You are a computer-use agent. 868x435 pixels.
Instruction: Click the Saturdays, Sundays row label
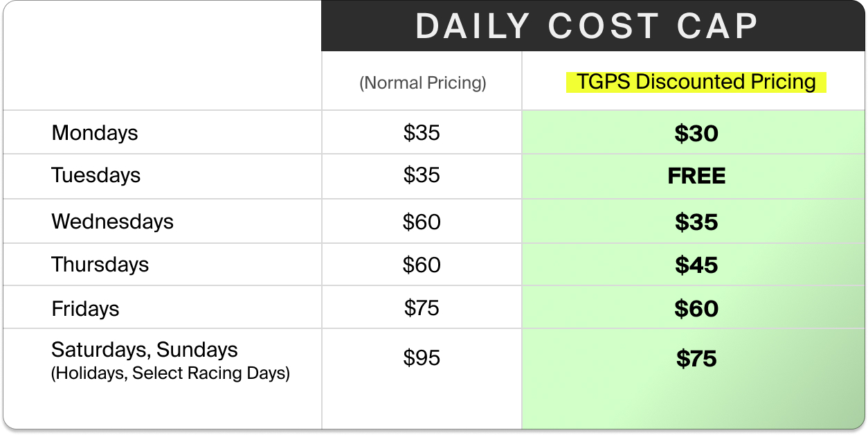pyautogui.click(x=144, y=350)
